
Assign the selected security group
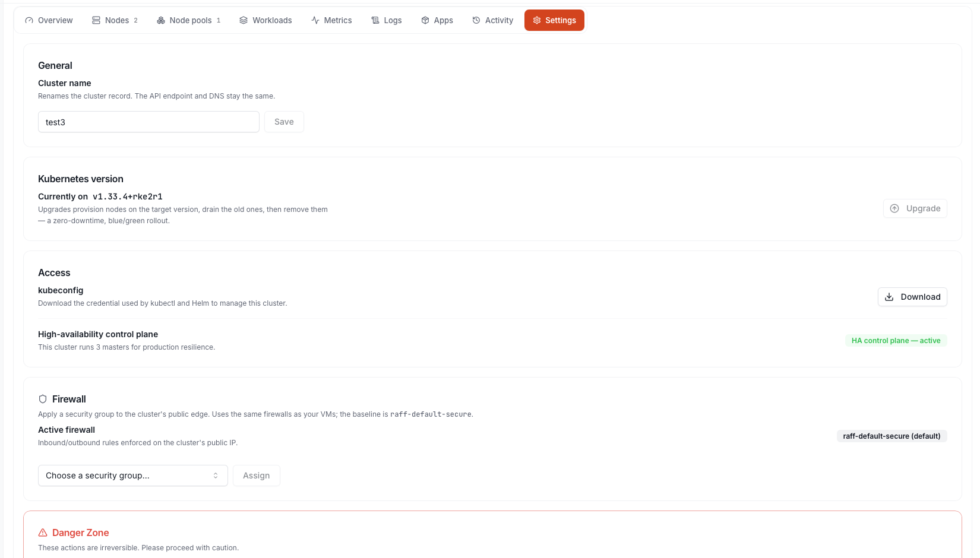[257, 475]
